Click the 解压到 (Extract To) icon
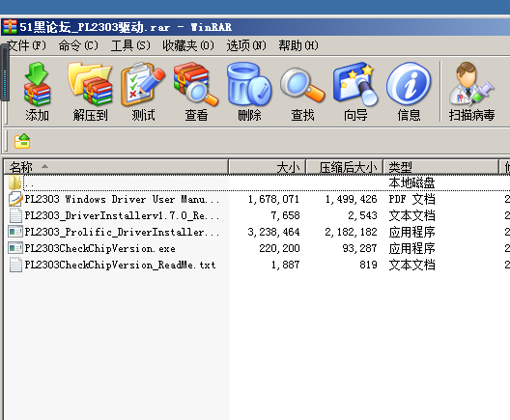This screenshot has height=420, width=510. coord(90,91)
